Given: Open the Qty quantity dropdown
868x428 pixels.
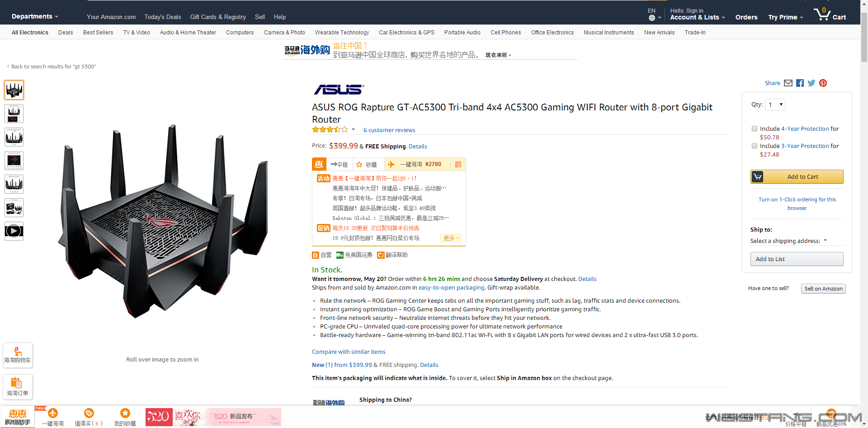Looking at the screenshot, I should (775, 105).
